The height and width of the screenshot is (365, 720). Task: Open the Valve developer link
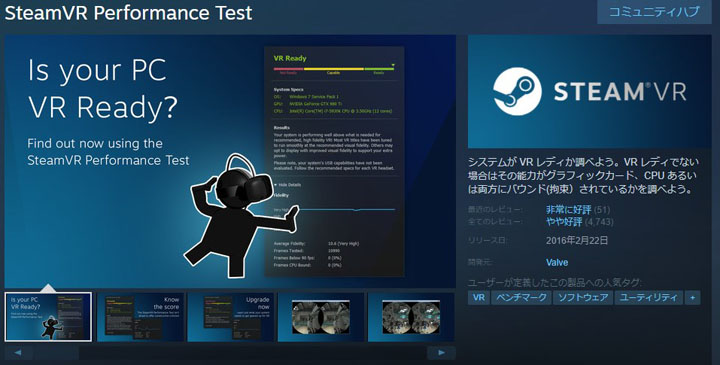tap(557, 263)
